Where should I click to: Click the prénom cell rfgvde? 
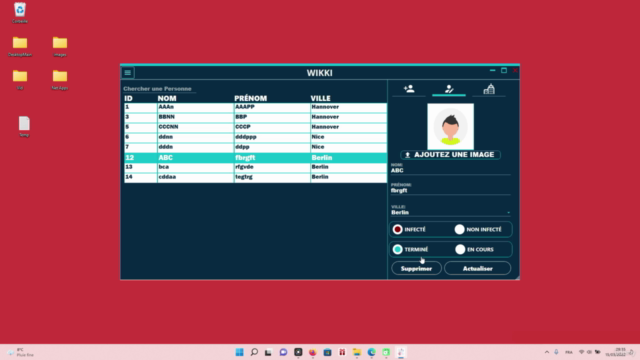pyautogui.click(x=272, y=167)
